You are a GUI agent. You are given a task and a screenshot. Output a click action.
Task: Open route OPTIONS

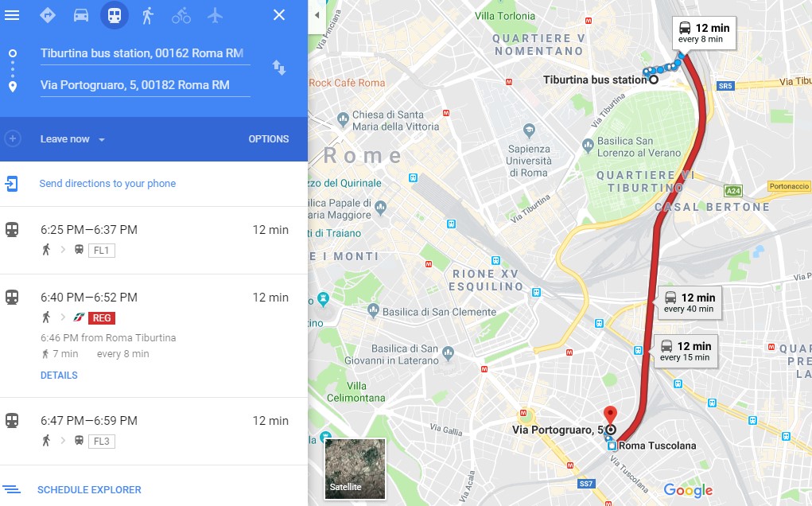click(x=268, y=138)
